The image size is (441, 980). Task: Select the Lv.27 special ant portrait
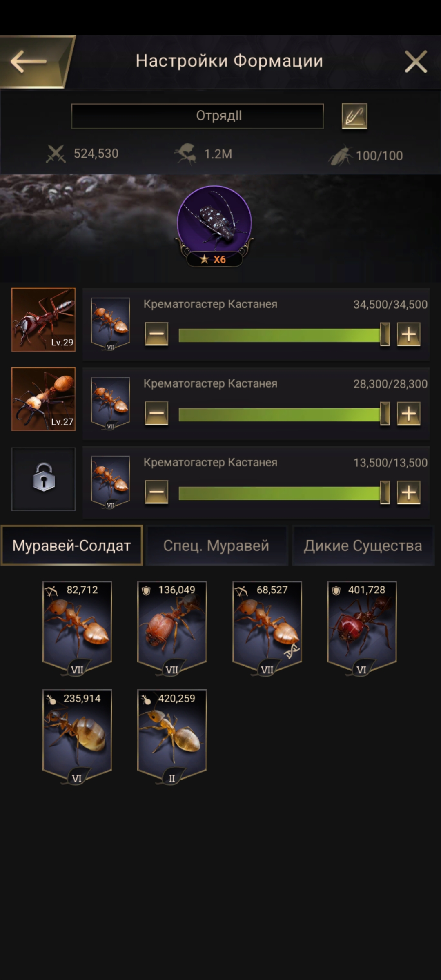point(44,399)
